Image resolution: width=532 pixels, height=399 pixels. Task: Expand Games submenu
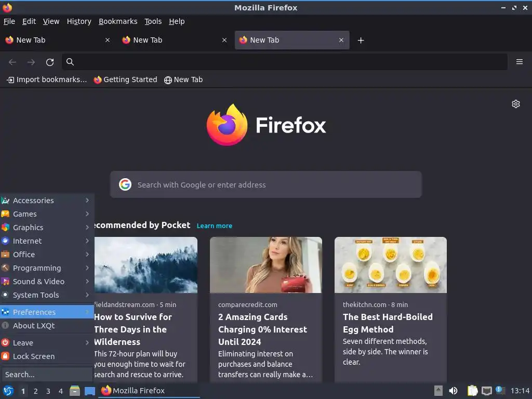tap(47, 214)
